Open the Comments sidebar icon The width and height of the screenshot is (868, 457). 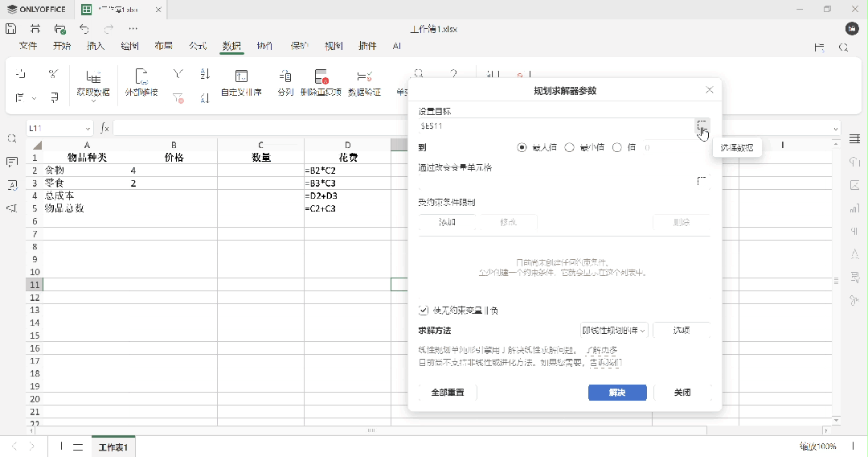point(11,162)
